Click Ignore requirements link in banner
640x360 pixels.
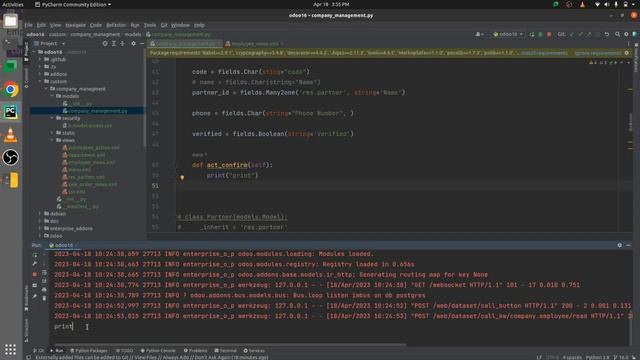(x=598, y=53)
